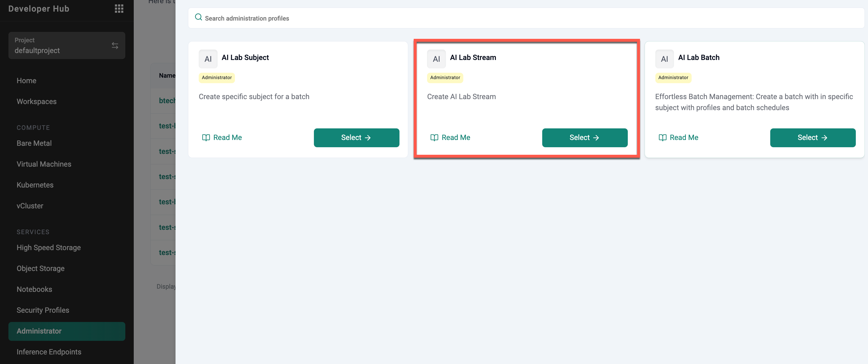The height and width of the screenshot is (364, 868).
Task: Click the Administrator badge on AI Lab Stream card
Action: coord(445,77)
